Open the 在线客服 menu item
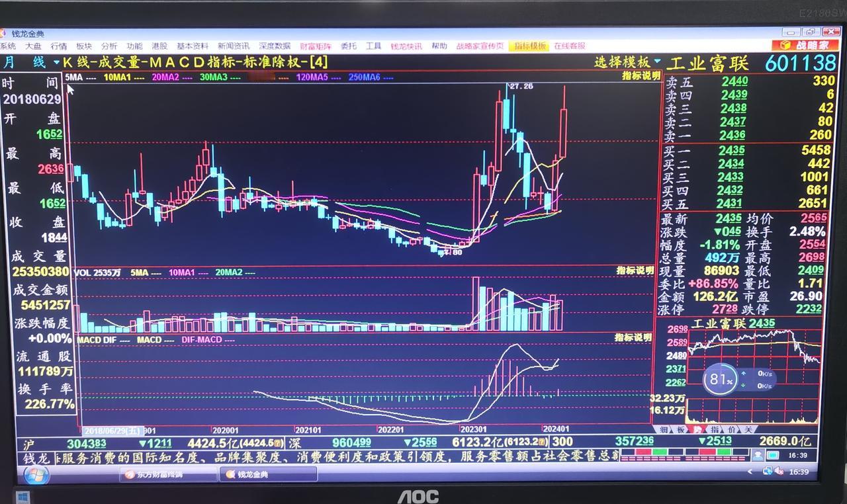 coord(570,46)
